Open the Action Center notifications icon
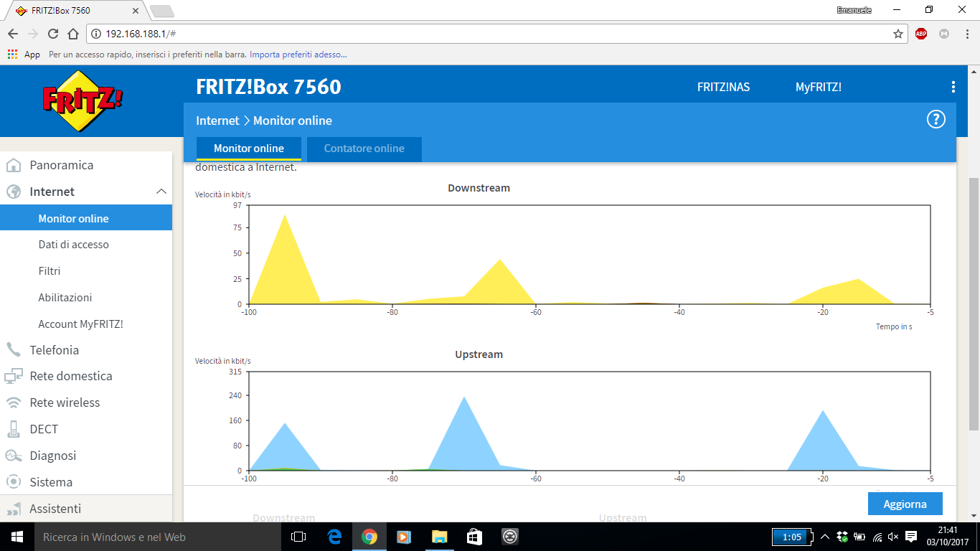The image size is (980, 551). click(911, 537)
